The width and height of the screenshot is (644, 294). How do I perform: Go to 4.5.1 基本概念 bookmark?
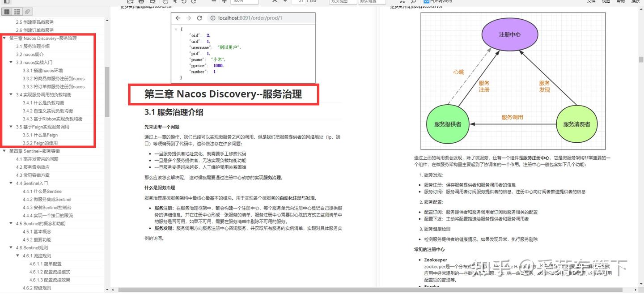[37, 232]
